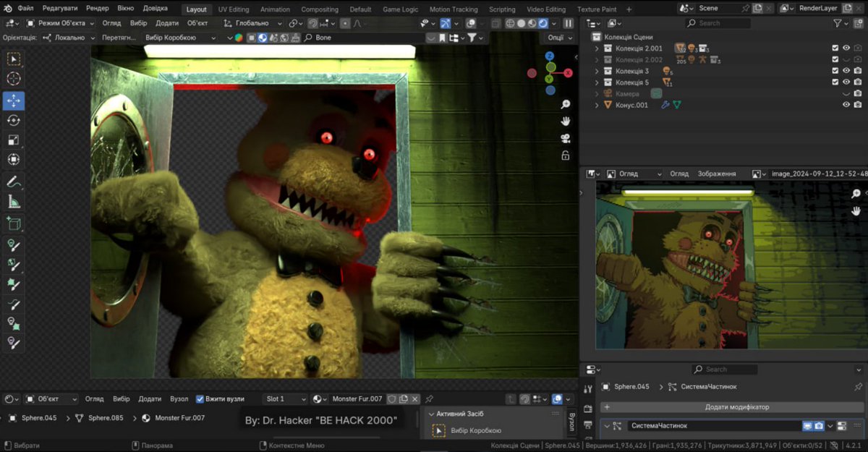Screen dimensions: 868x452
Task: Expand the Колекція 2.001 tree row
Action: click(x=597, y=48)
